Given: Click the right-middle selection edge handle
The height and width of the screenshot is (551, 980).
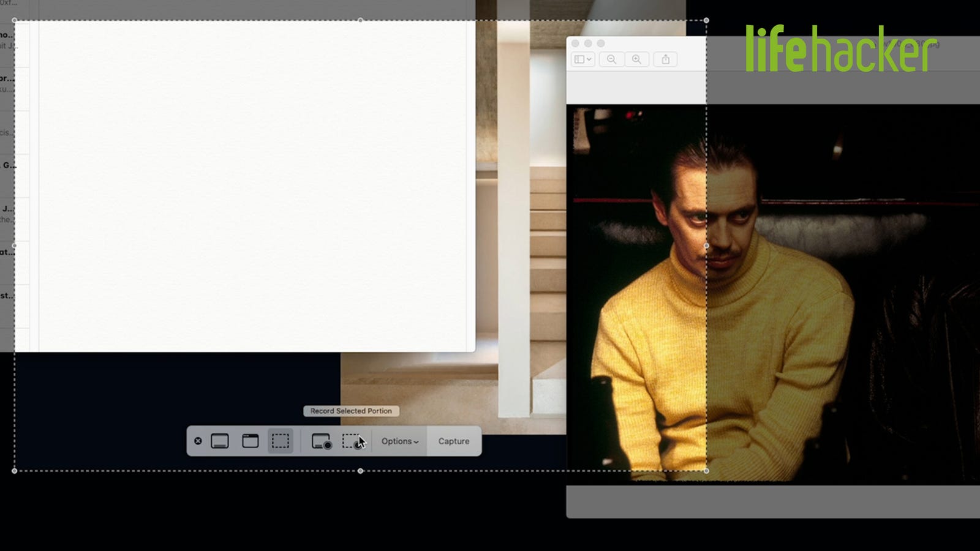Looking at the screenshot, I should (706, 246).
